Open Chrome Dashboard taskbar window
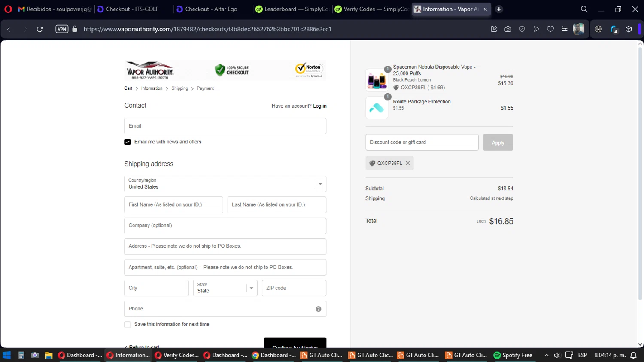Screen dimensions: 644x362 point(274,355)
